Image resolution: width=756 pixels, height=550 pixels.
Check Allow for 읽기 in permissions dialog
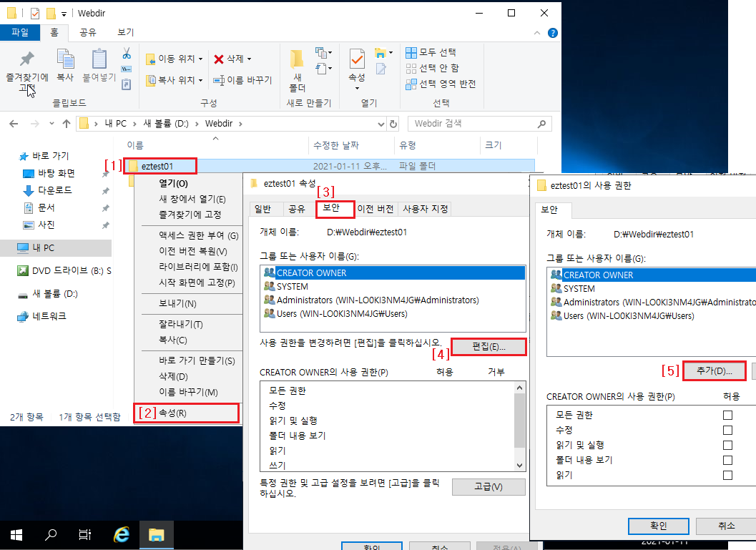(727, 475)
